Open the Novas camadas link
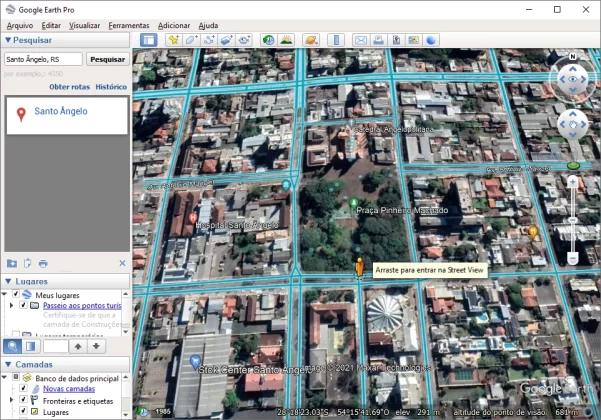Image resolution: width=601 pixels, height=420 pixels. tap(69, 389)
